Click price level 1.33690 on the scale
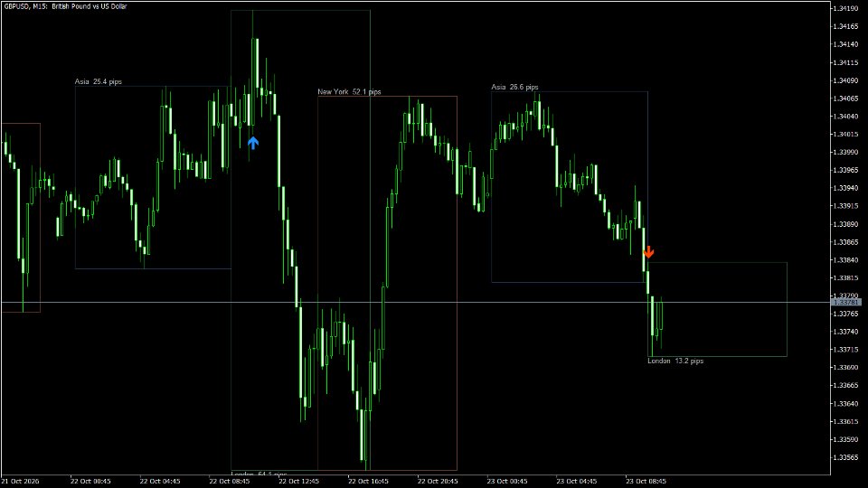868x488 pixels. (847, 368)
